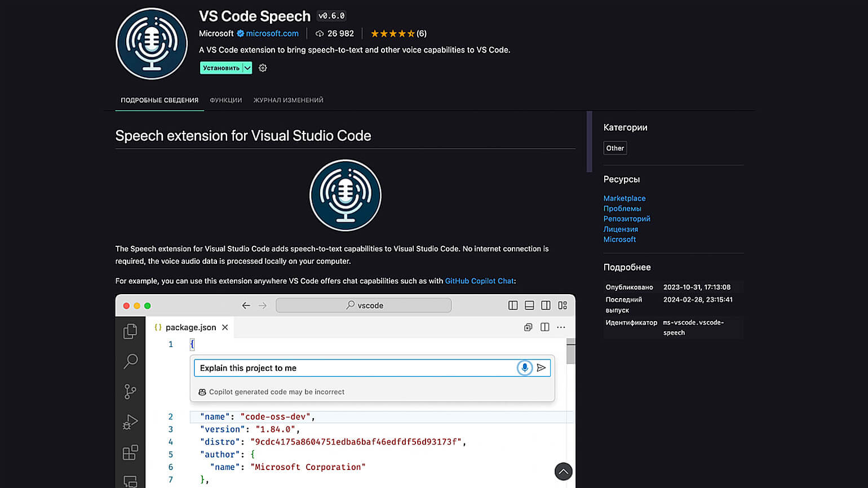This screenshot has height=488, width=868.
Task: Open the extension settings gear
Action: click(x=263, y=68)
